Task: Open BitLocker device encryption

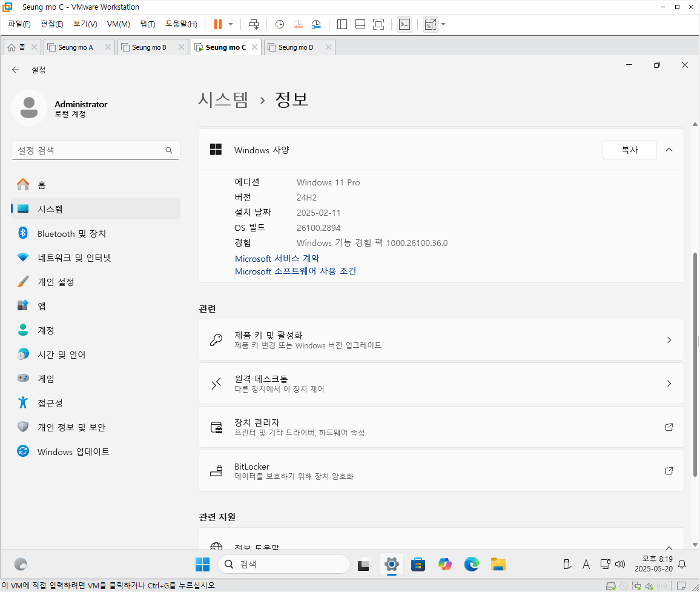Action: click(441, 470)
